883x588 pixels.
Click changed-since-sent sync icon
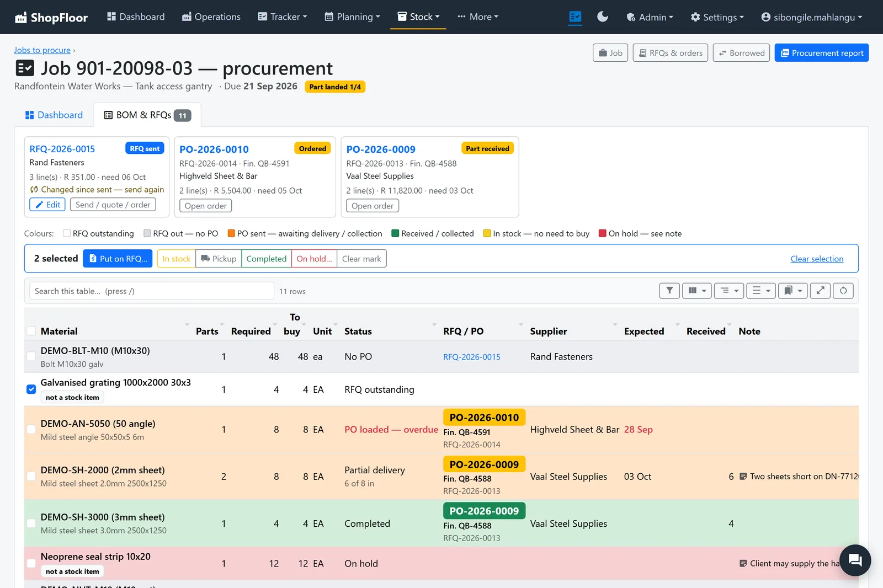34,190
